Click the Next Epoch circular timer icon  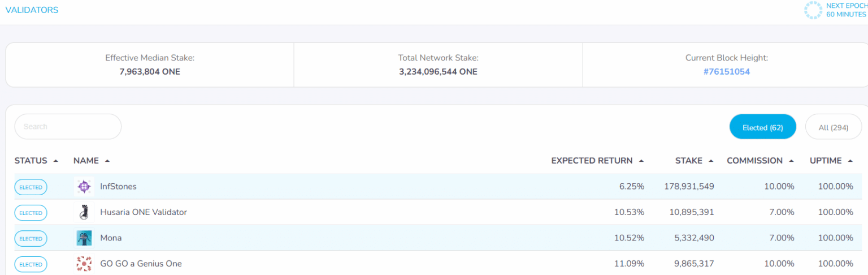(813, 10)
